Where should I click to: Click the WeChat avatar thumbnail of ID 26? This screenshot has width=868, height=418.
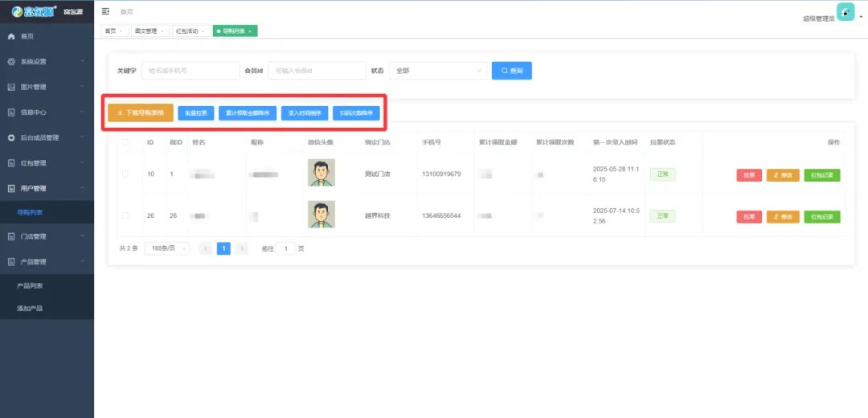[321, 215]
